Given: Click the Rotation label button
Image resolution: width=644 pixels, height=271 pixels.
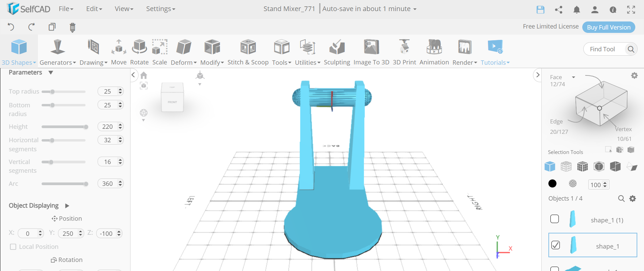Looking at the screenshot, I should [x=67, y=260].
